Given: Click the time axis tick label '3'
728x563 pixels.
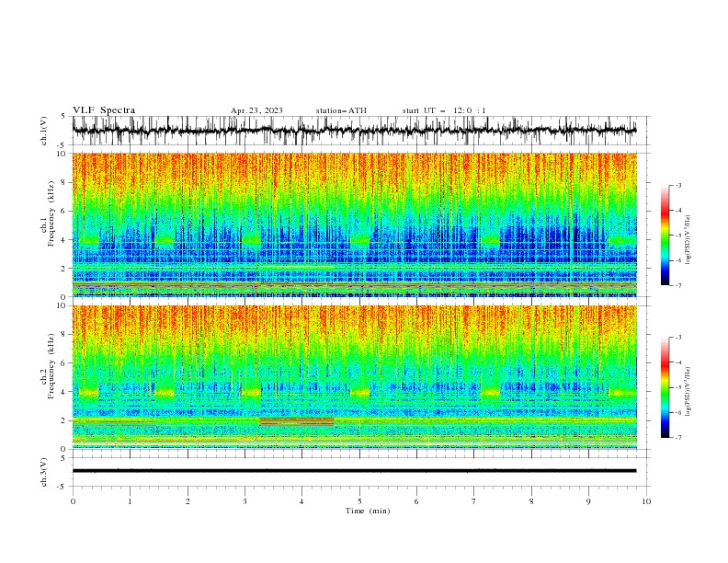Looking at the screenshot, I should 245,501.
